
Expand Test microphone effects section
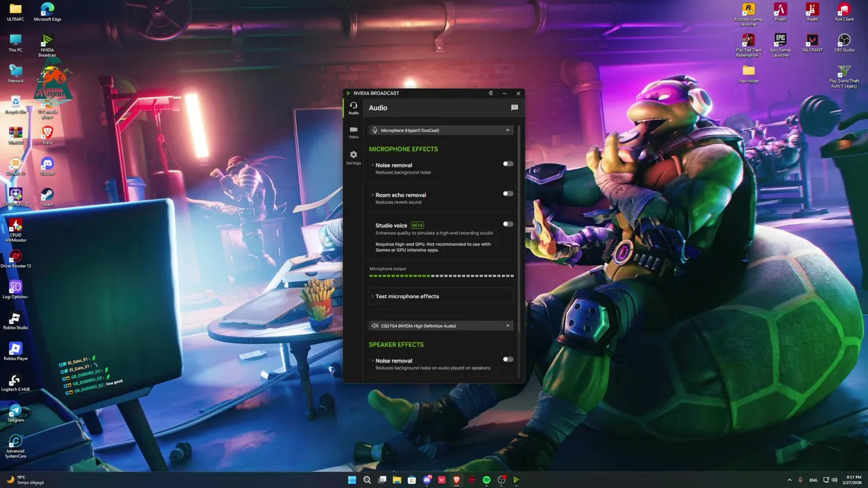click(x=441, y=296)
